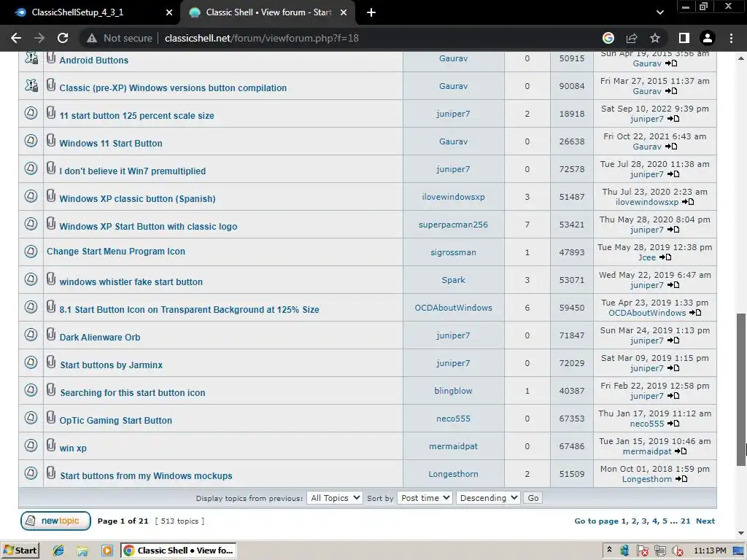Jump to last post by neco555
The image size is (747, 560).
click(673, 424)
